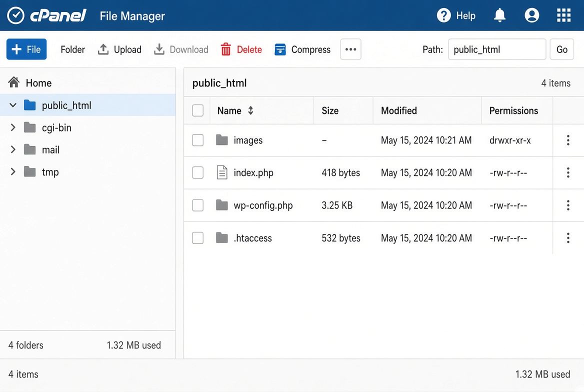Click the .htaccess file name
Viewport: 584px width, 392px height.
(x=252, y=238)
